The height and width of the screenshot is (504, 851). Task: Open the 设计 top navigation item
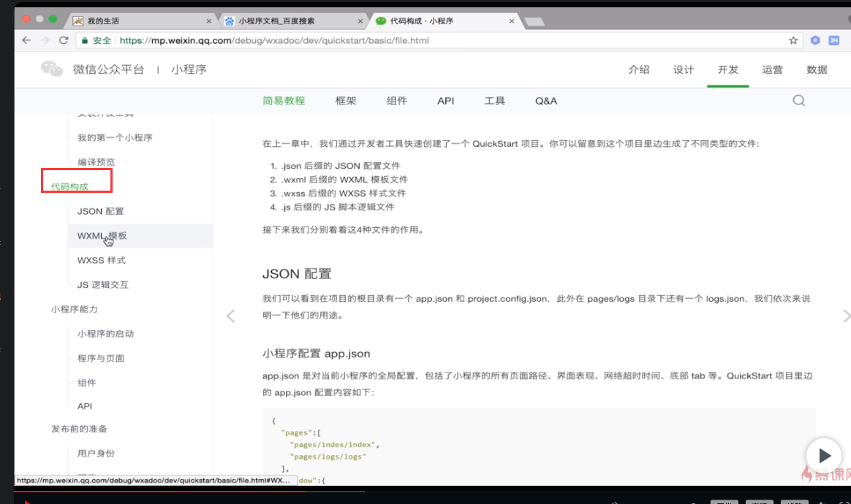tap(684, 69)
